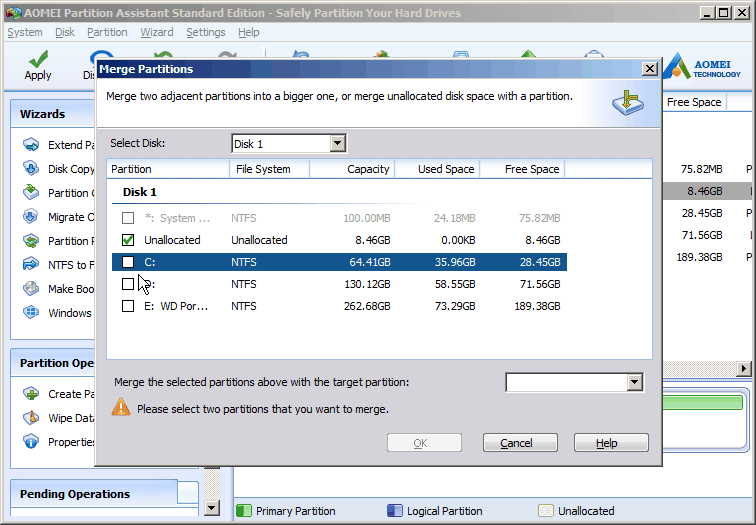Click the Partition Operations panel header

53,363
